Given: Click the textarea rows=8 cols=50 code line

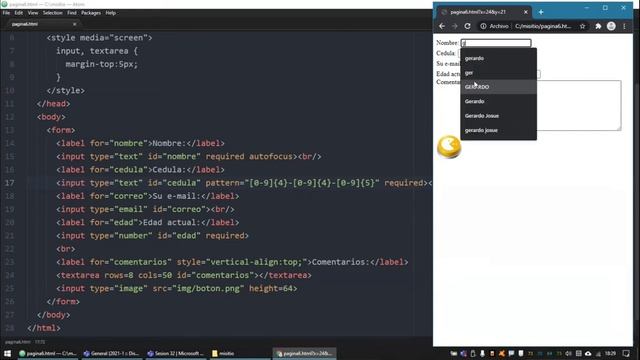Looking at the screenshot, I should pyautogui.click(x=184, y=275).
